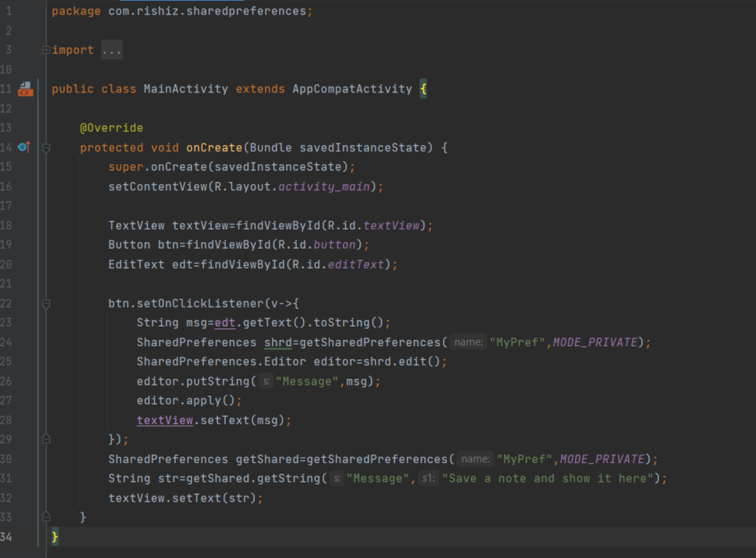The width and height of the screenshot is (756, 558).
Task: Click the orange code preview icon under line 11
Action: 26,94
